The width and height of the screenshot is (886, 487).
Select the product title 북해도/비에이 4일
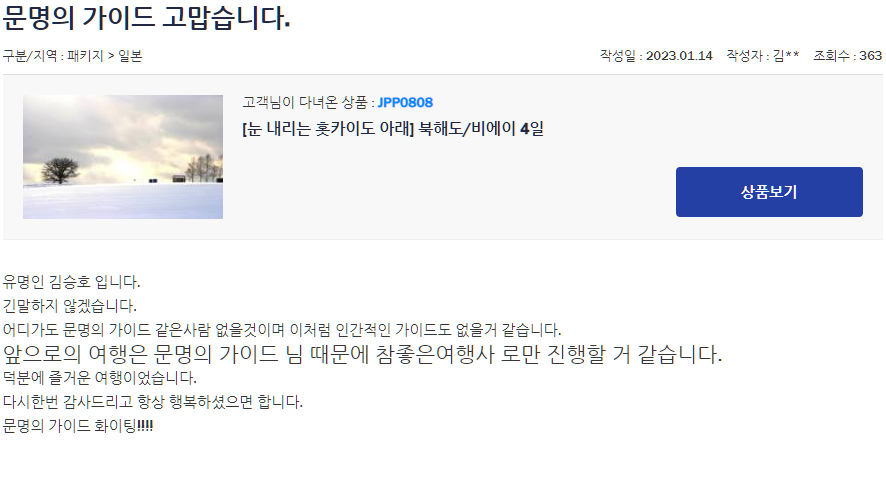(x=393, y=129)
